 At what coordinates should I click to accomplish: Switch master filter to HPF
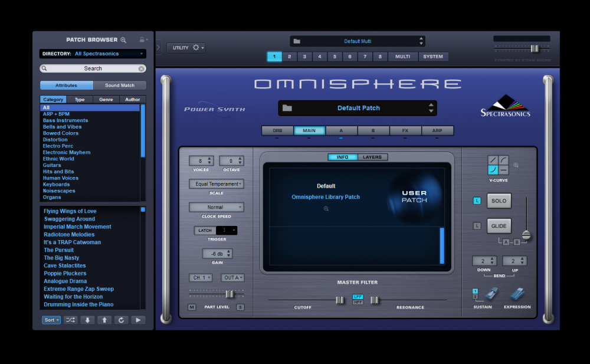click(358, 302)
